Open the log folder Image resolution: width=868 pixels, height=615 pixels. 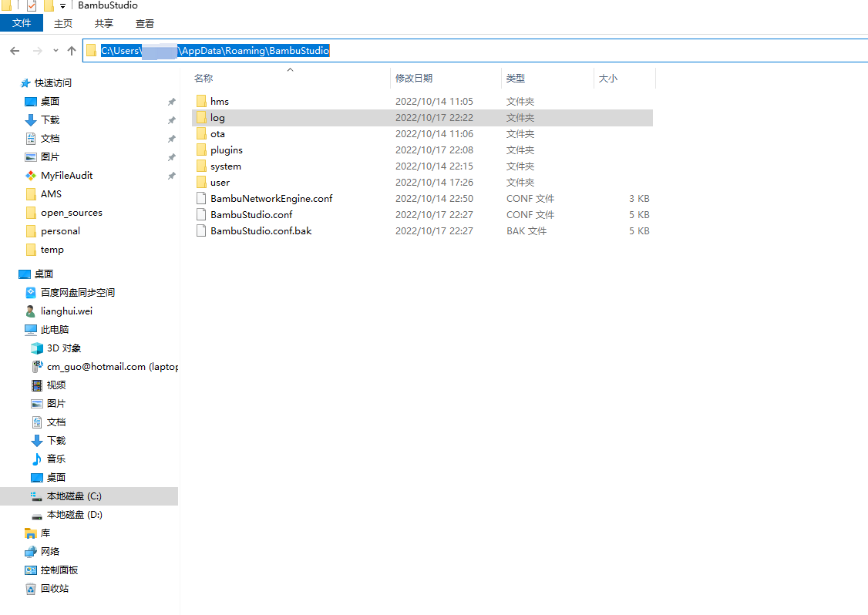(x=219, y=117)
